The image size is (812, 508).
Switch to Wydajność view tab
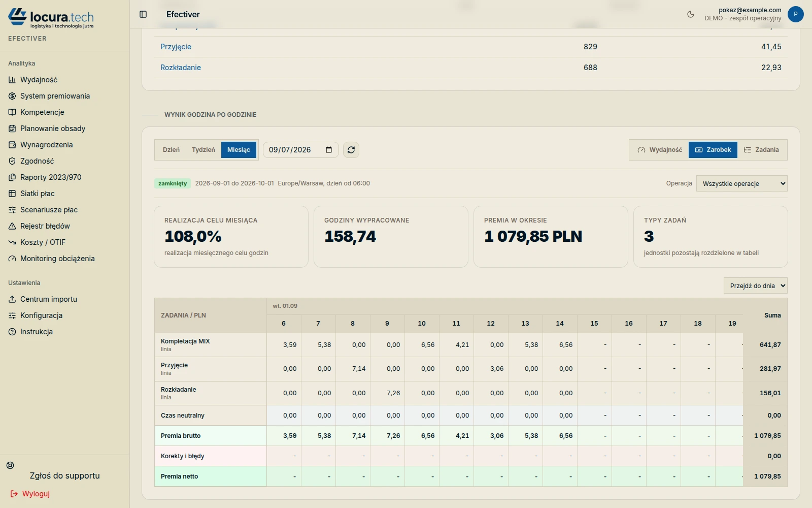pyautogui.click(x=660, y=150)
